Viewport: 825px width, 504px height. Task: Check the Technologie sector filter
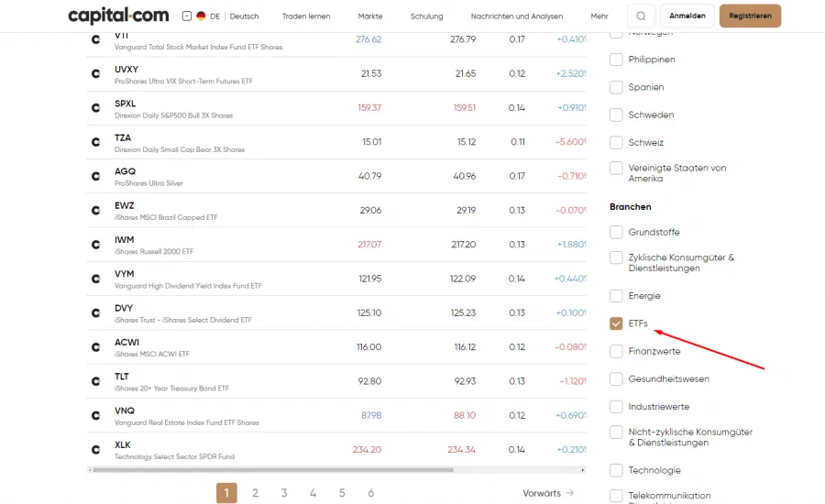click(x=616, y=470)
